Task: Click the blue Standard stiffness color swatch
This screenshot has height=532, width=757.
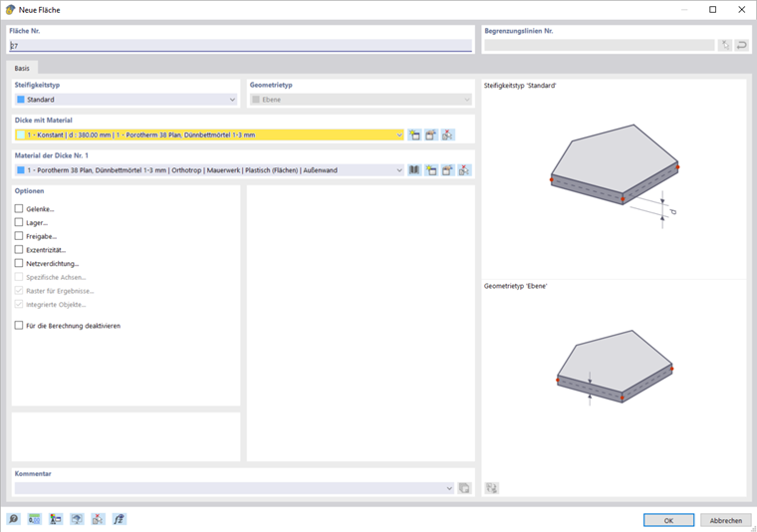Action: [21, 100]
